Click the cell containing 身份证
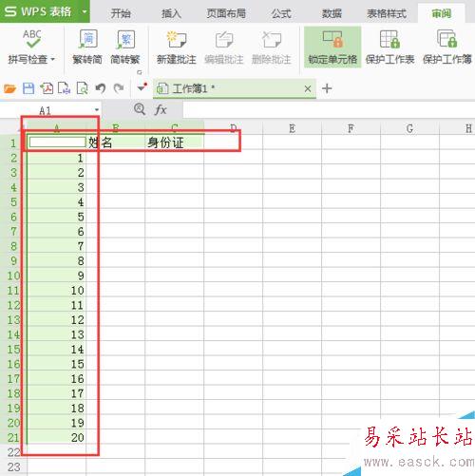The height and width of the screenshot is (476, 475). pyautogui.click(x=175, y=143)
